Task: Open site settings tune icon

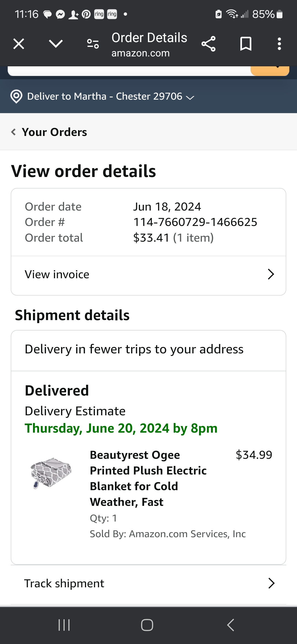Action: tap(93, 44)
